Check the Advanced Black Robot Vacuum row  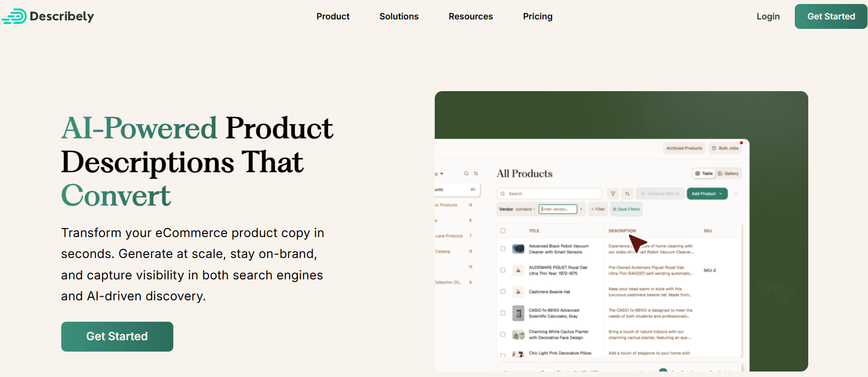tap(503, 249)
